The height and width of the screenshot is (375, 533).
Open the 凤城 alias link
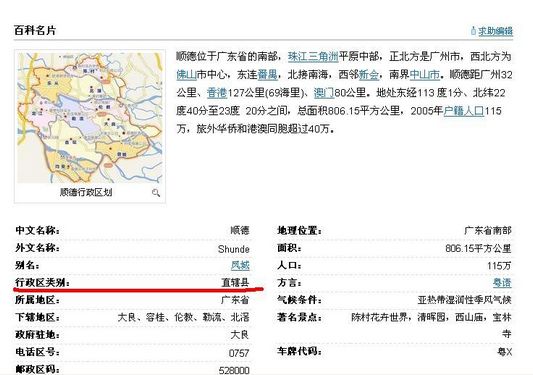pos(240,265)
